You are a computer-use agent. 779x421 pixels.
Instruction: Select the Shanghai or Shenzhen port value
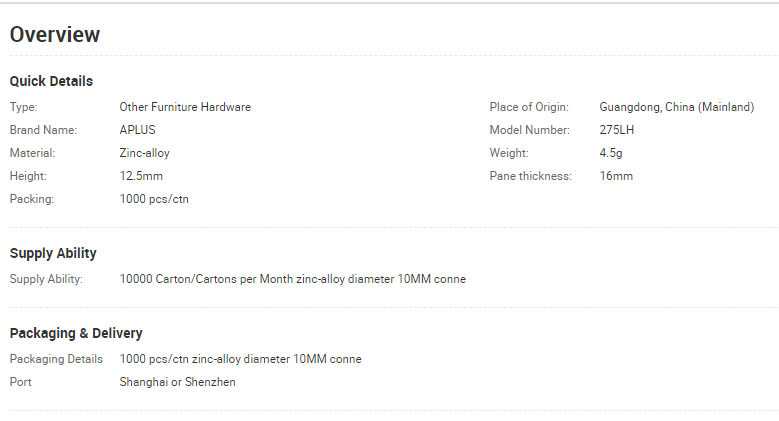pos(177,382)
